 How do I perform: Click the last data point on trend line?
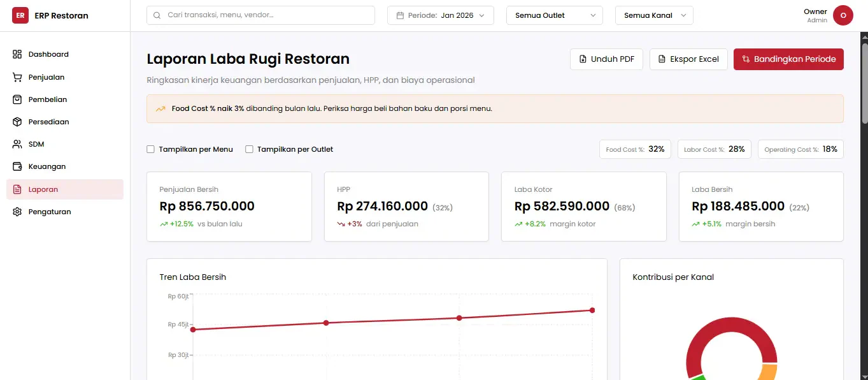[x=592, y=311]
